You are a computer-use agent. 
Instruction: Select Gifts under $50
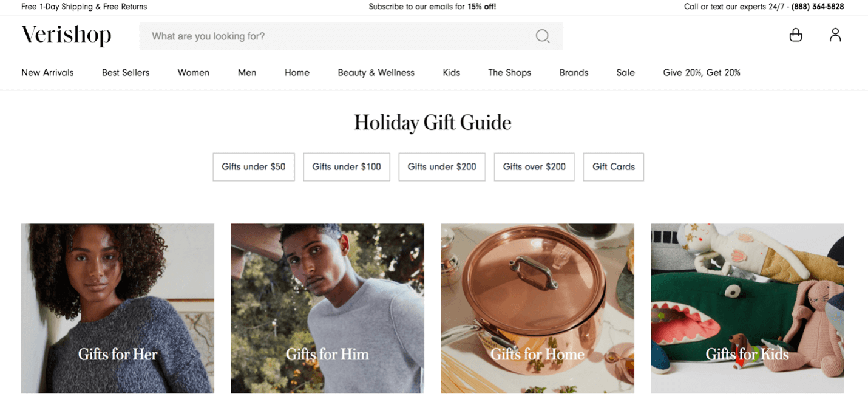253,166
